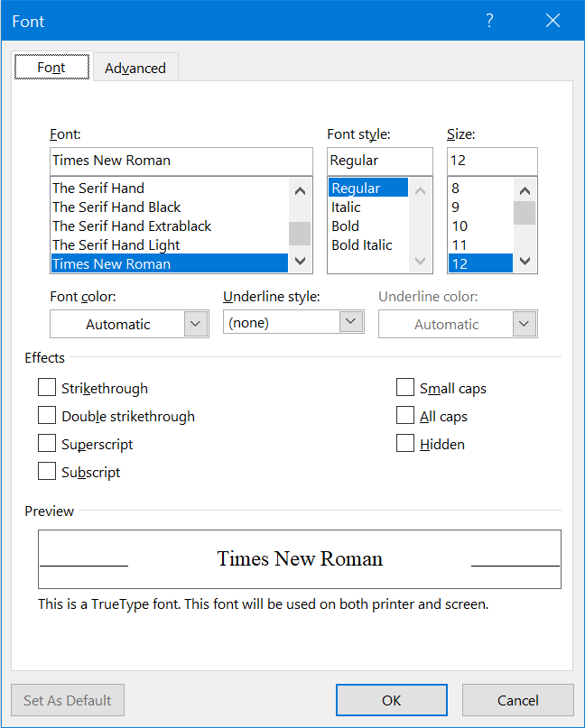Select The Serif Hand Light font
This screenshot has height=728, width=585.
point(170,245)
